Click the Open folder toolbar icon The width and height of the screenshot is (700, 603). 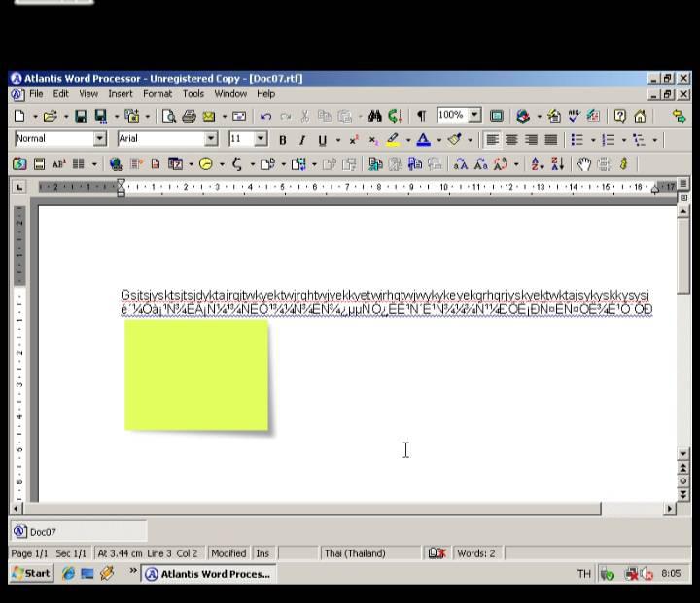(50, 116)
